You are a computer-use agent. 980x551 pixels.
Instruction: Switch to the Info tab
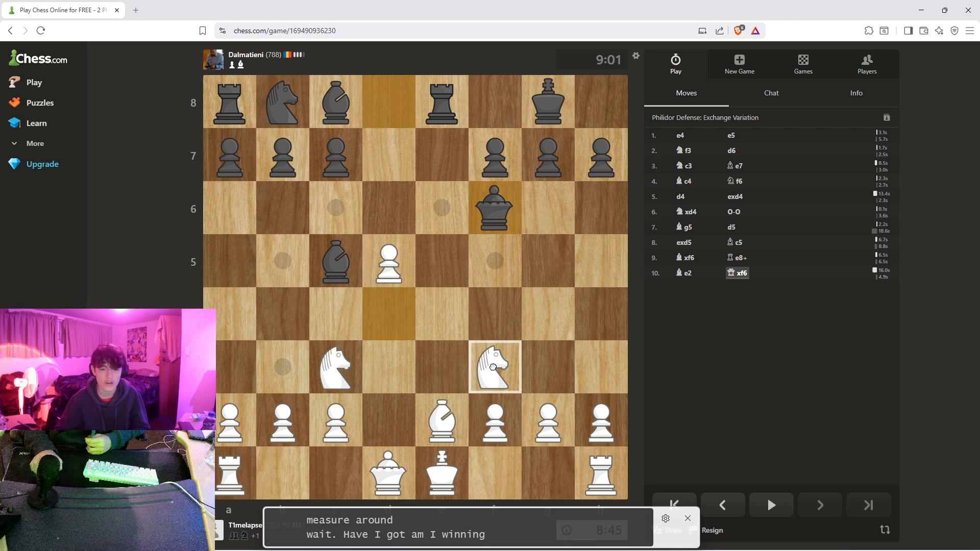point(856,93)
